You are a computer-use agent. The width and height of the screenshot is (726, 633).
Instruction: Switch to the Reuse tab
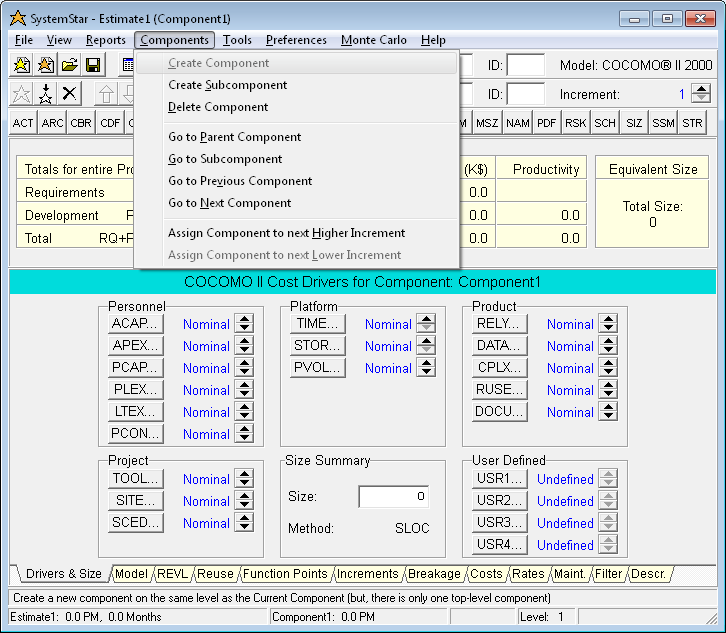[x=215, y=574]
